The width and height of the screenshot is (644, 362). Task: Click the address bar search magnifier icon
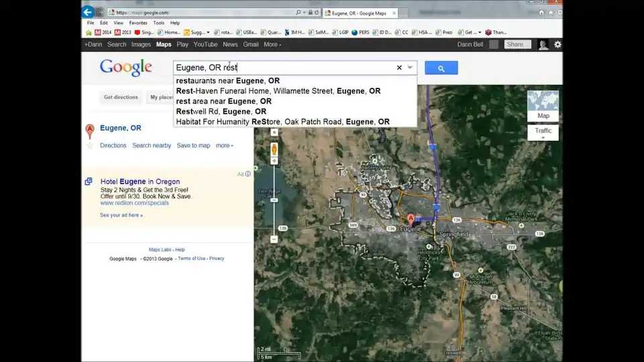click(298, 13)
